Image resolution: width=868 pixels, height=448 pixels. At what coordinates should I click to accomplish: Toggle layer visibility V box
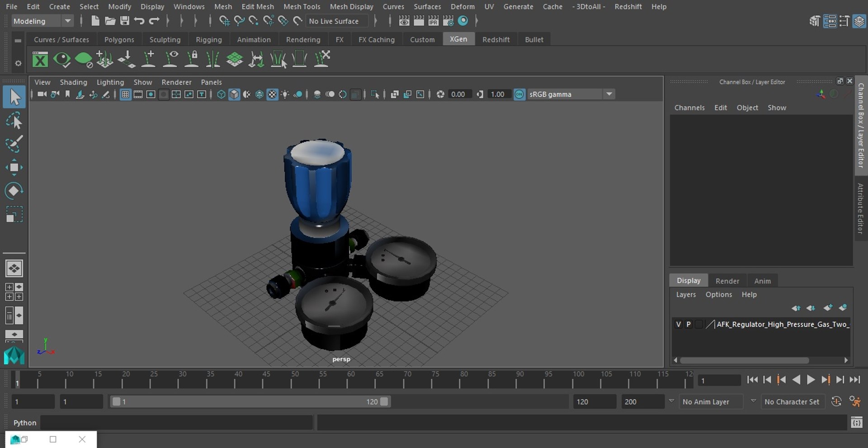pos(678,324)
